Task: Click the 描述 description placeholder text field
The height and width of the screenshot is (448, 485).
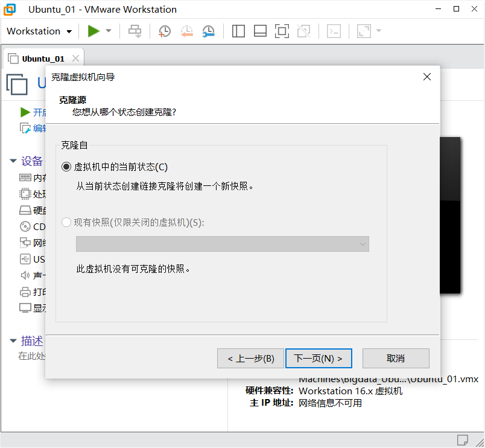Action: pyautogui.click(x=31, y=356)
